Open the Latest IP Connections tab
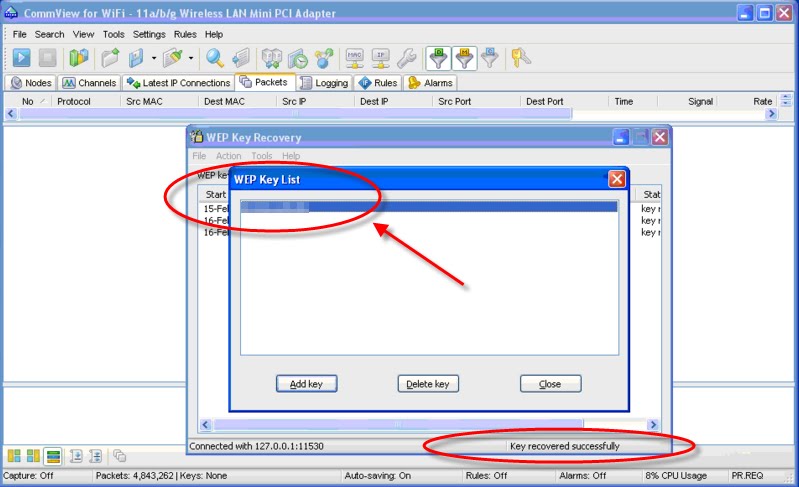 (178, 83)
